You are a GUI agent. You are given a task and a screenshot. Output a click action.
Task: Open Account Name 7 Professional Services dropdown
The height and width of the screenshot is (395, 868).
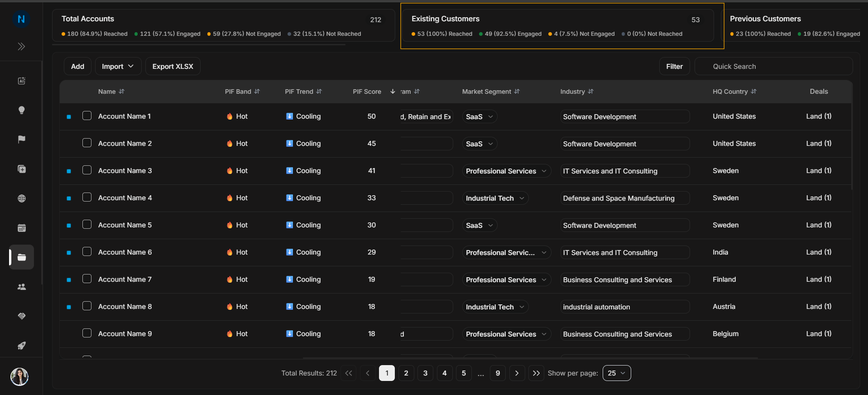click(507, 279)
